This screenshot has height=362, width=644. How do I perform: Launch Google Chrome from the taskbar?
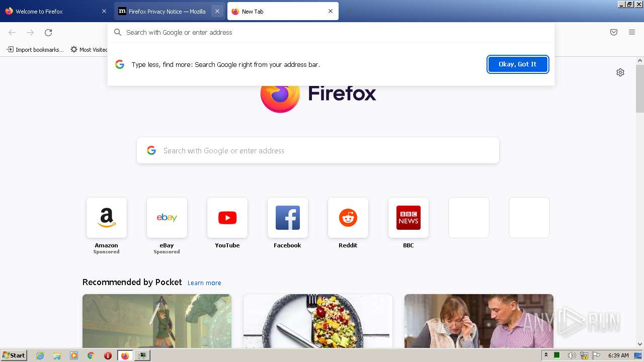91,355
